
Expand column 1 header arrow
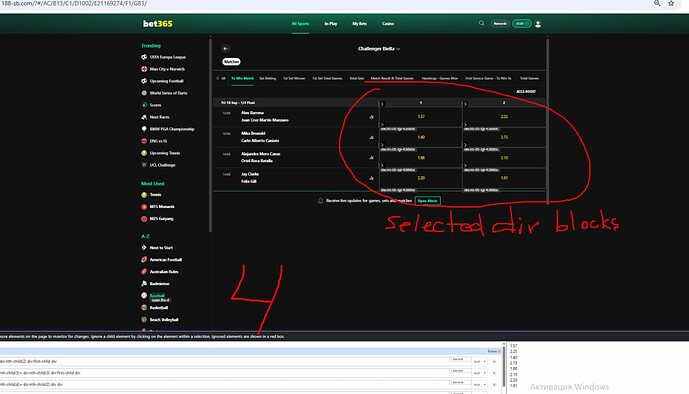coord(382,104)
